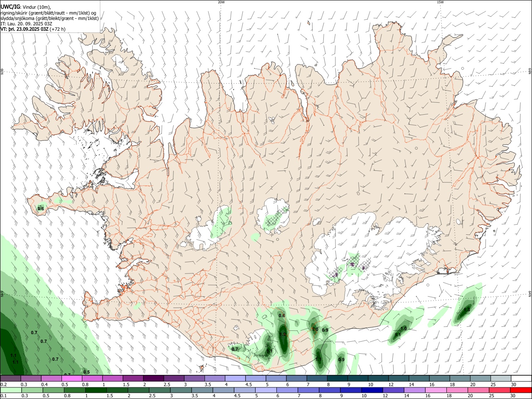Click the 0.5 precipitation value near the southwest legend edge
This screenshot has height=399, width=532.
click(x=86, y=372)
